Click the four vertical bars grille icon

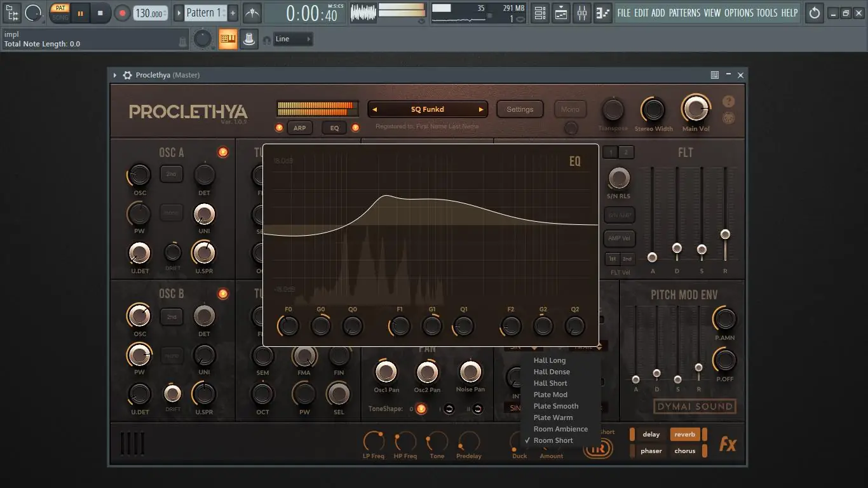132,444
